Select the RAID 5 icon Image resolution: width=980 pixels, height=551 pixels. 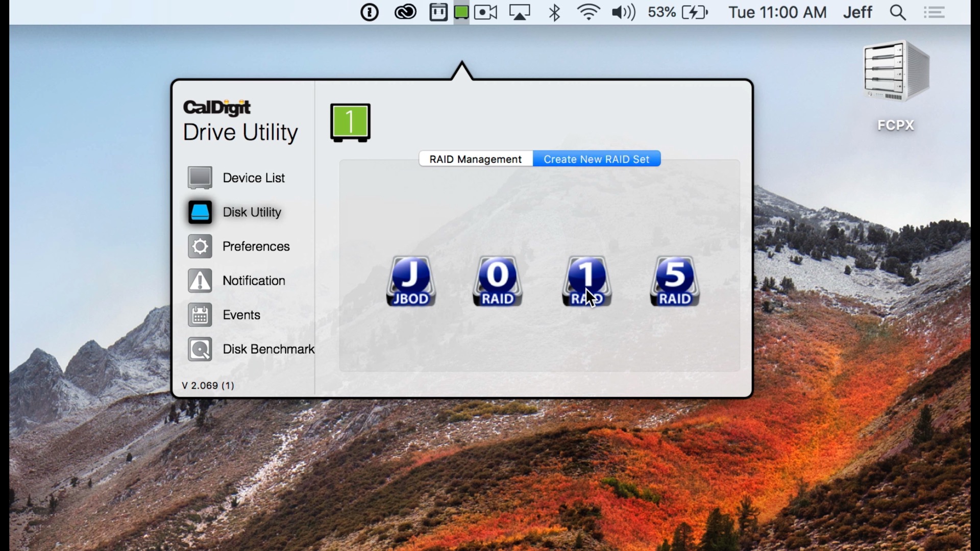[674, 281]
